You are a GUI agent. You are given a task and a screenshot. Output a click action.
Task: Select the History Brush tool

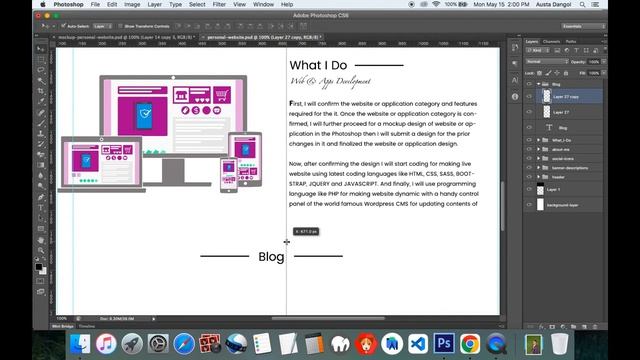41,144
